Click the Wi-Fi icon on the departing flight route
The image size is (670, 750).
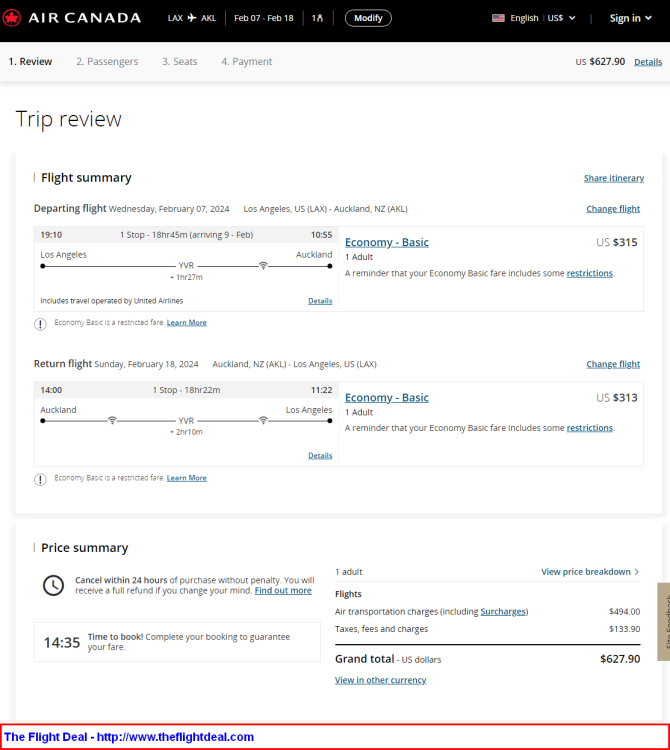[x=263, y=265]
